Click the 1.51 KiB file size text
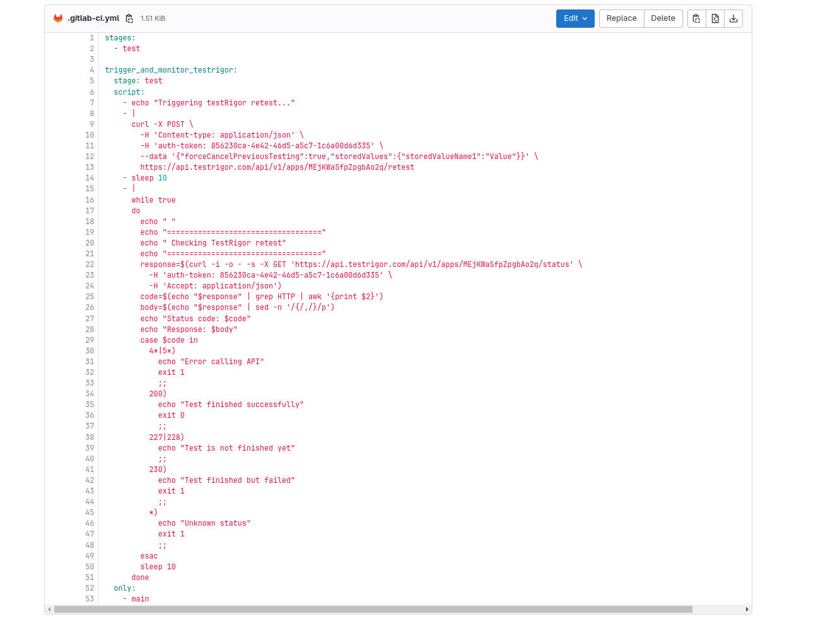Viewport: 840px width, 633px height. pyautogui.click(x=153, y=19)
